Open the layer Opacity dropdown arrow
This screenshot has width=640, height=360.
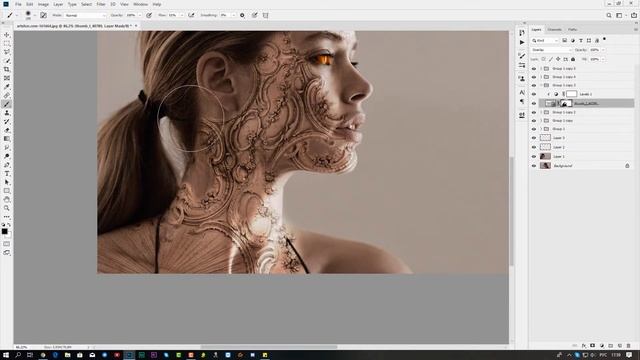(x=603, y=50)
